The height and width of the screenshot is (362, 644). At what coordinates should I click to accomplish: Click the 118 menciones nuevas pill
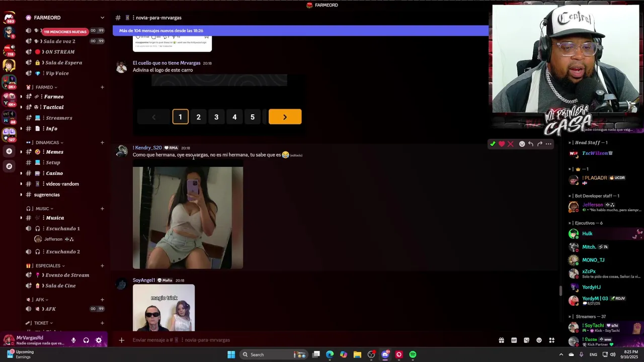click(x=65, y=32)
